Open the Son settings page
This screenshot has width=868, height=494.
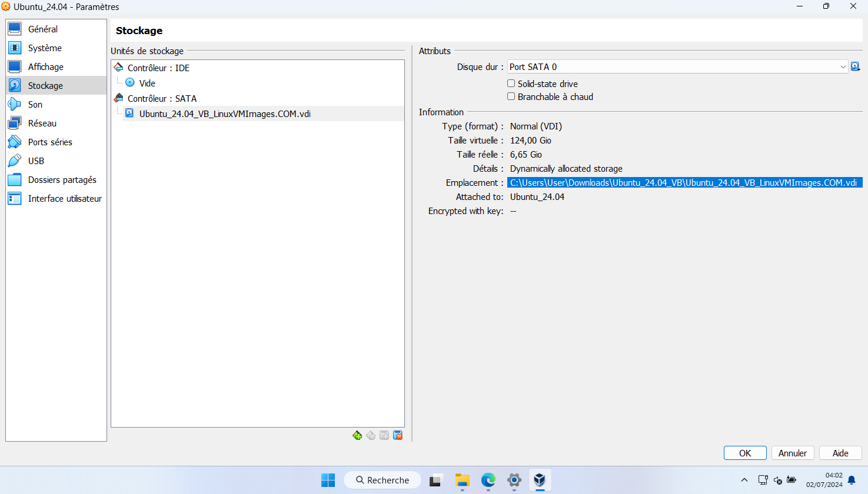[x=56, y=104]
